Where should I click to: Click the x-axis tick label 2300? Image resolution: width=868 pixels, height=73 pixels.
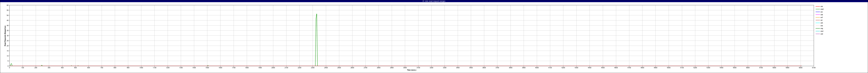coord(313,68)
